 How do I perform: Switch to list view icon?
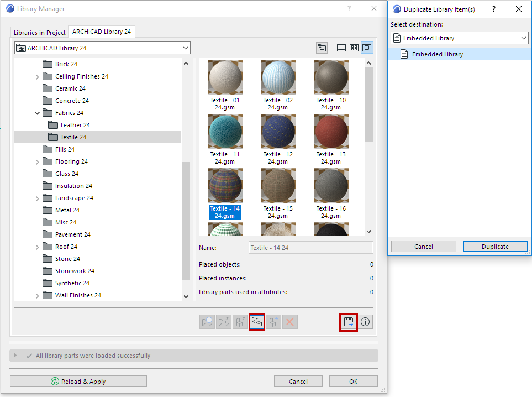[341, 48]
